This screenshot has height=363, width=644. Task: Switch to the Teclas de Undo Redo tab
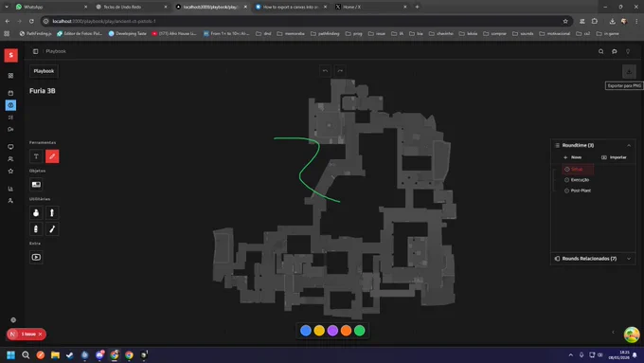click(132, 7)
